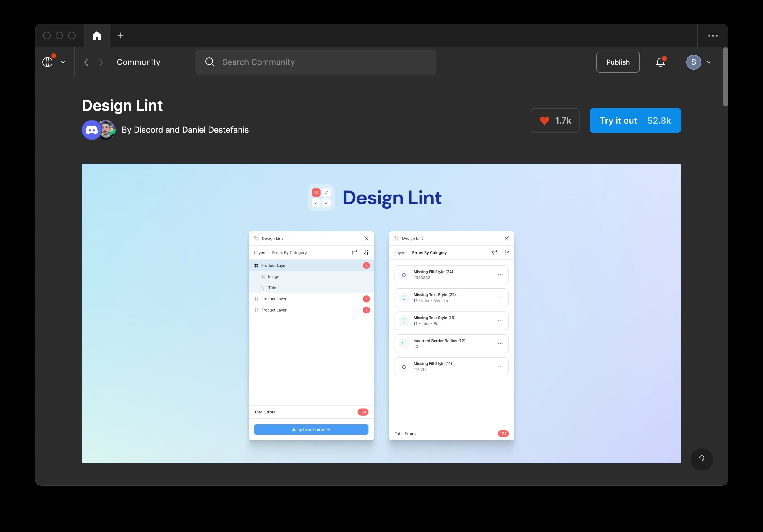The width and height of the screenshot is (763, 532).
Task: Click By Discord and Daniel Destefanis text
Action: click(185, 130)
